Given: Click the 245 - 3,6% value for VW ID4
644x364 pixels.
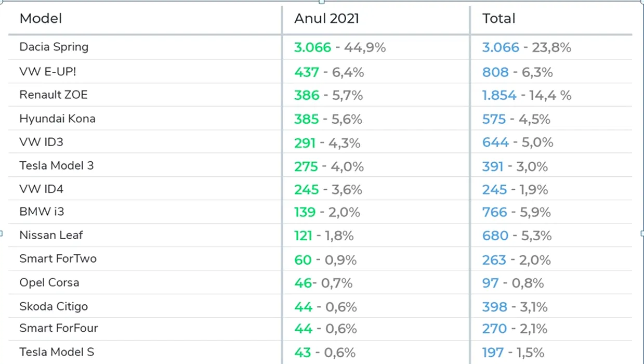Looking at the screenshot, I should point(328,190).
